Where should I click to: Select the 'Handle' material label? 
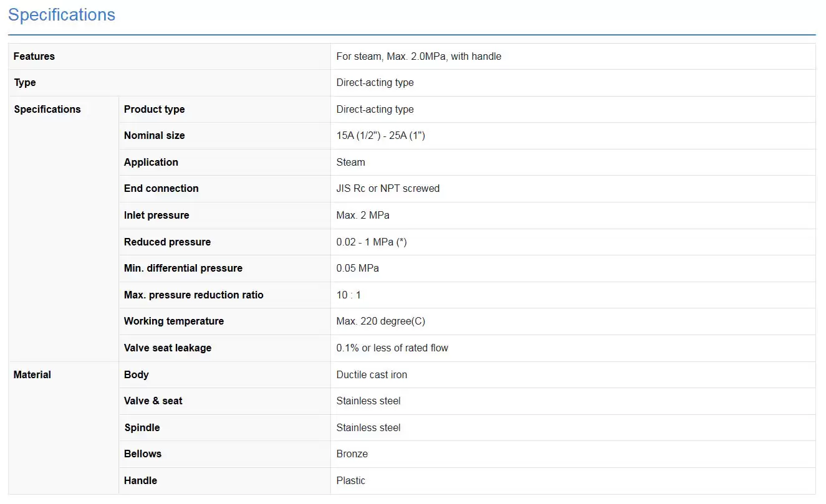tap(141, 480)
